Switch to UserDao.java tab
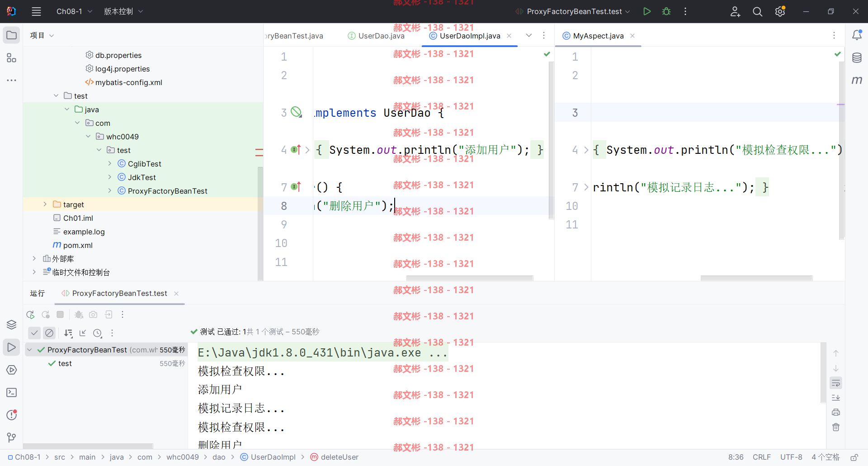This screenshot has height=466, width=868. point(376,36)
